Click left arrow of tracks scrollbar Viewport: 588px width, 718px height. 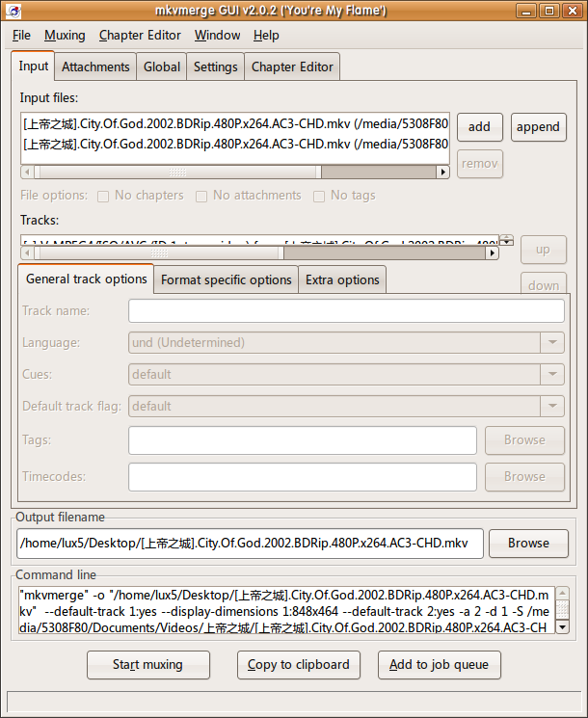coord(27,253)
